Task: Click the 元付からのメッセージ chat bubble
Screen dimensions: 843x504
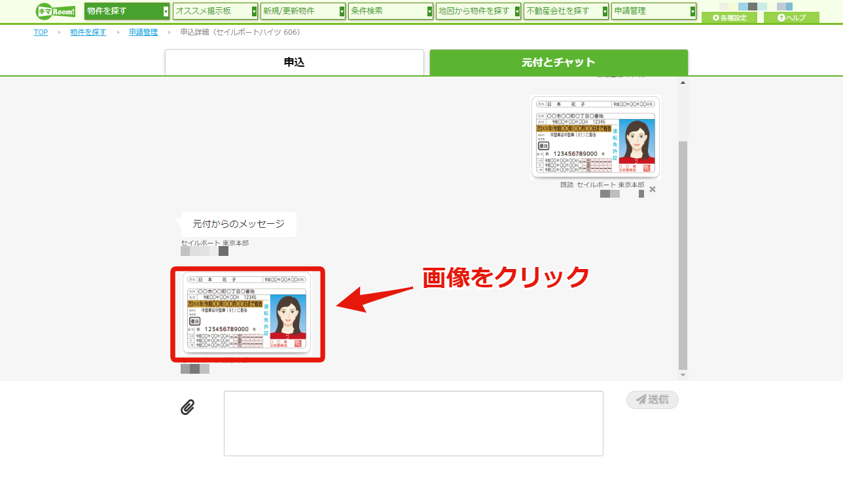Action: 238,224
